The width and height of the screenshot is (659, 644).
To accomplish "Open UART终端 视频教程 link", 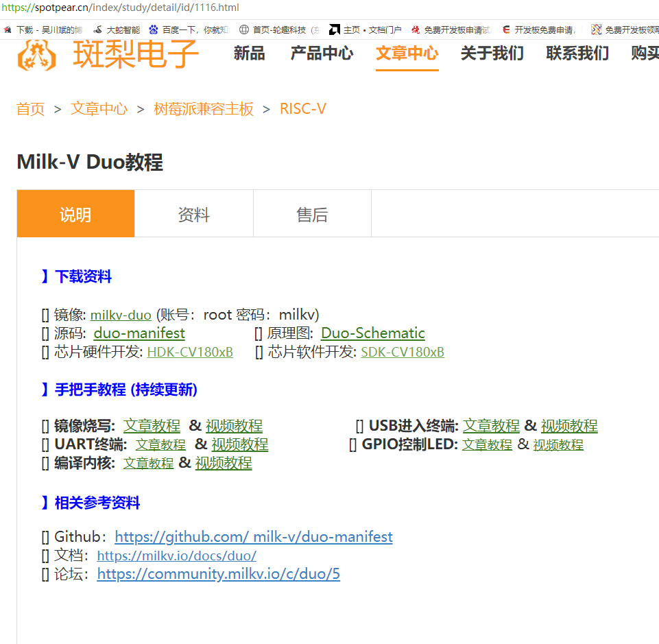I will click(239, 444).
